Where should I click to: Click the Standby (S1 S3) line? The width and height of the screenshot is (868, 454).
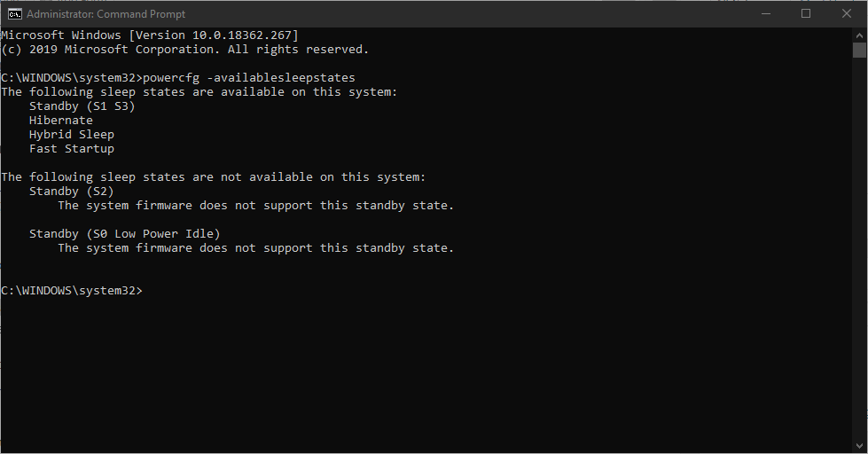click(82, 106)
